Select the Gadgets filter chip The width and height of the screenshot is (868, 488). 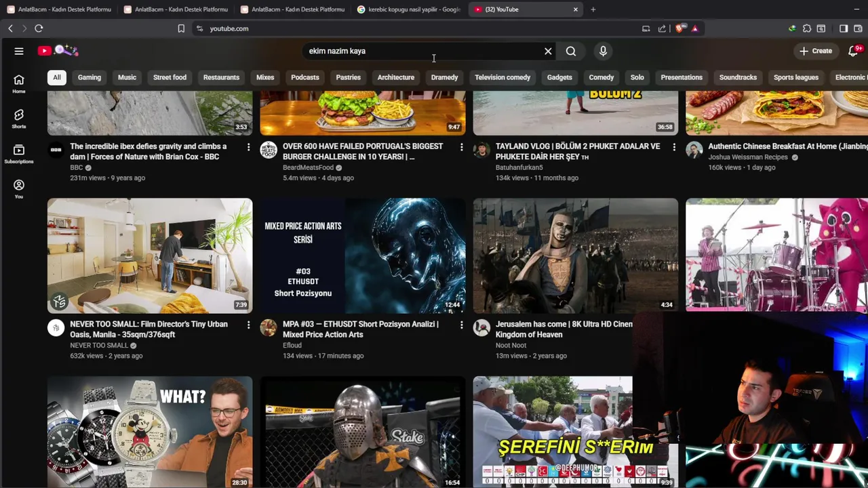tap(559, 77)
